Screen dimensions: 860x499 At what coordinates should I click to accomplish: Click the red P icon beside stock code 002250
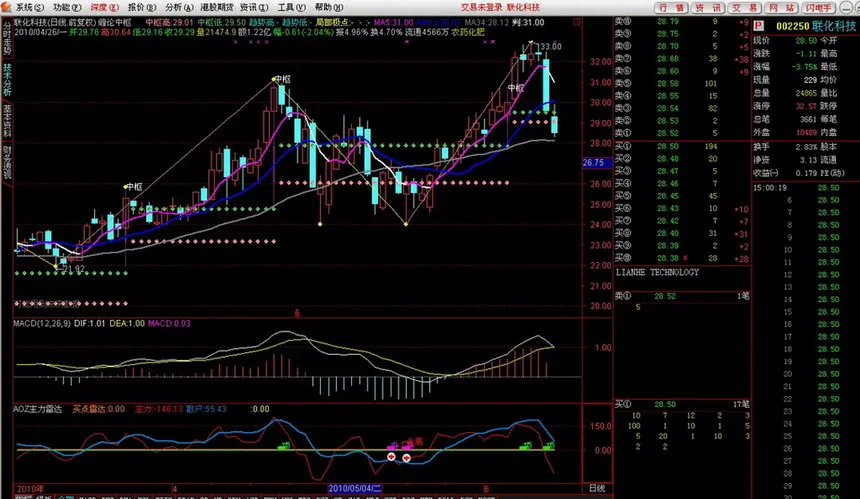coord(759,26)
